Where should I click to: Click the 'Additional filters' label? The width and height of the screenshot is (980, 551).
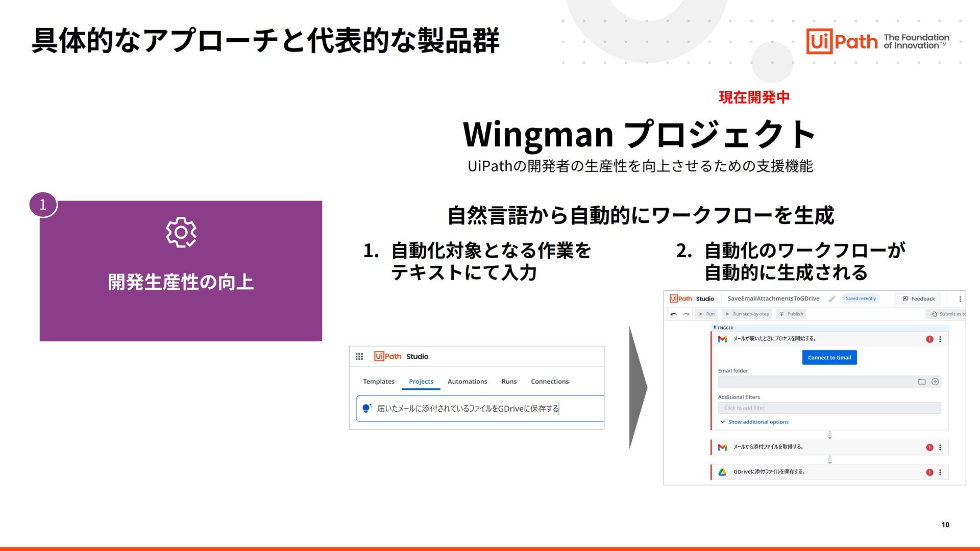739,397
